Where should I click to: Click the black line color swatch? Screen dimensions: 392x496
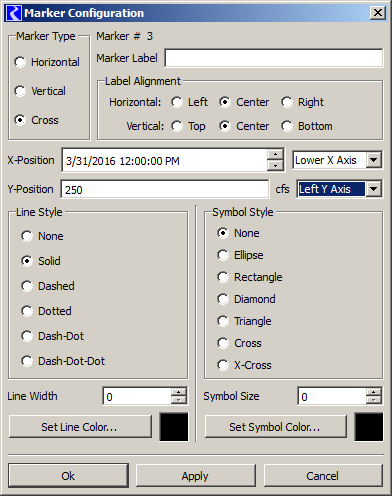(174, 427)
